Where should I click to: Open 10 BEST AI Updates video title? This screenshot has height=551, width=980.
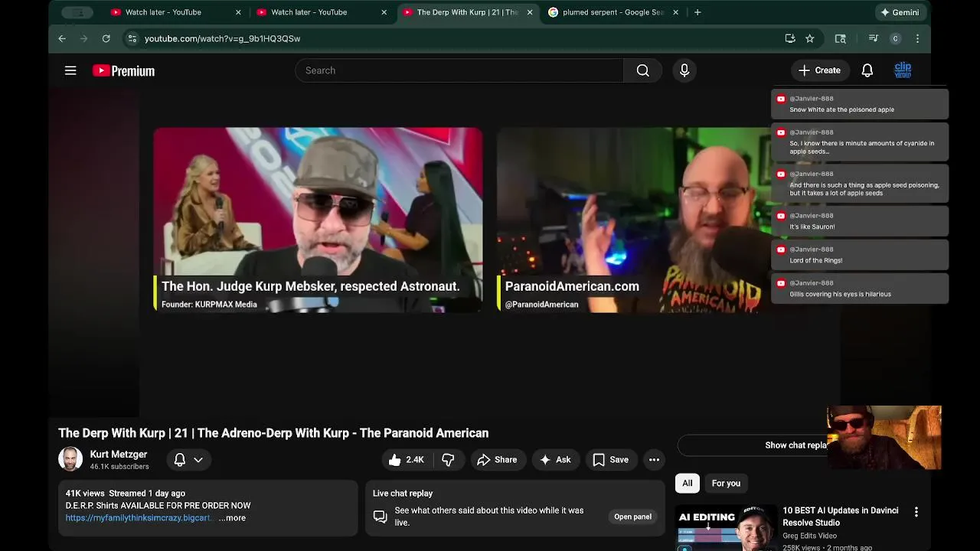(841, 517)
